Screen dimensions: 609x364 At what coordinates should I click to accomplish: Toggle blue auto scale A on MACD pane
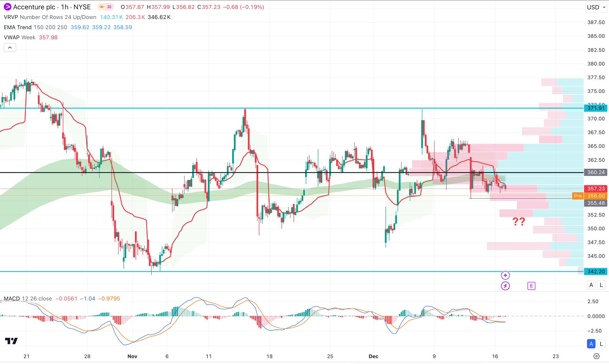tap(591, 344)
